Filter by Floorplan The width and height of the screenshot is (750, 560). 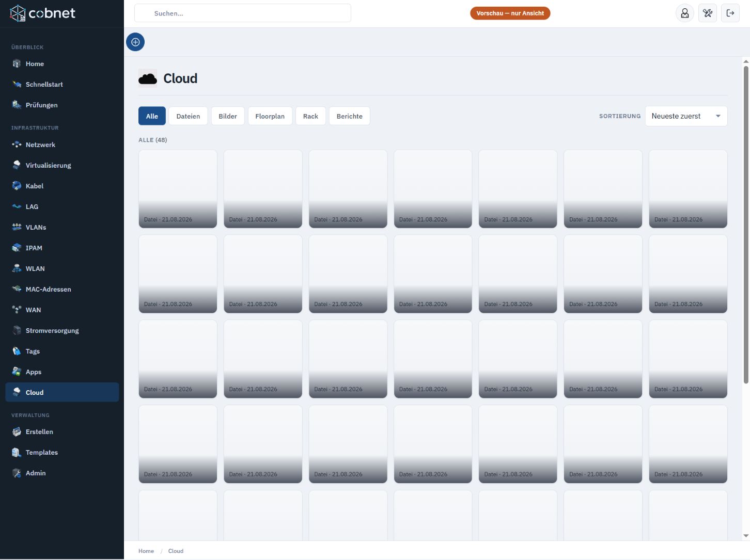[270, 116]
